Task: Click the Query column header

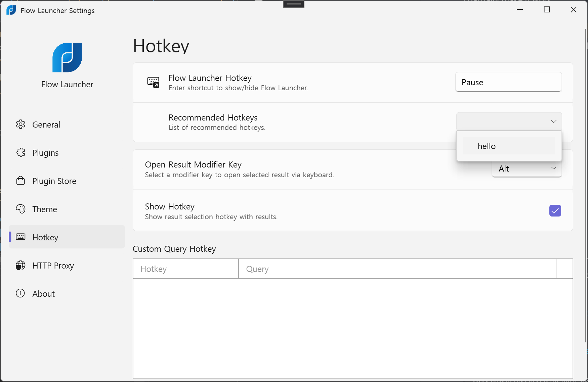Action: pos(397,269)
